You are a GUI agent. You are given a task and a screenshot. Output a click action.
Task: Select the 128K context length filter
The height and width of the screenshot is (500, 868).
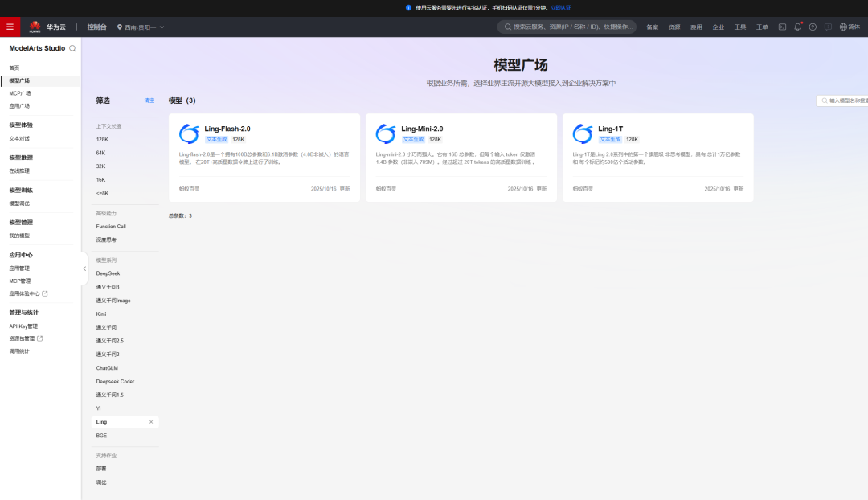(x=103, y=138)
